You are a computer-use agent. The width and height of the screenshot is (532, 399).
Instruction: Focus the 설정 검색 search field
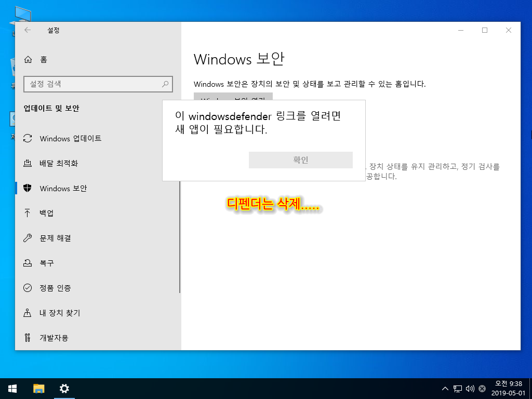98,84
